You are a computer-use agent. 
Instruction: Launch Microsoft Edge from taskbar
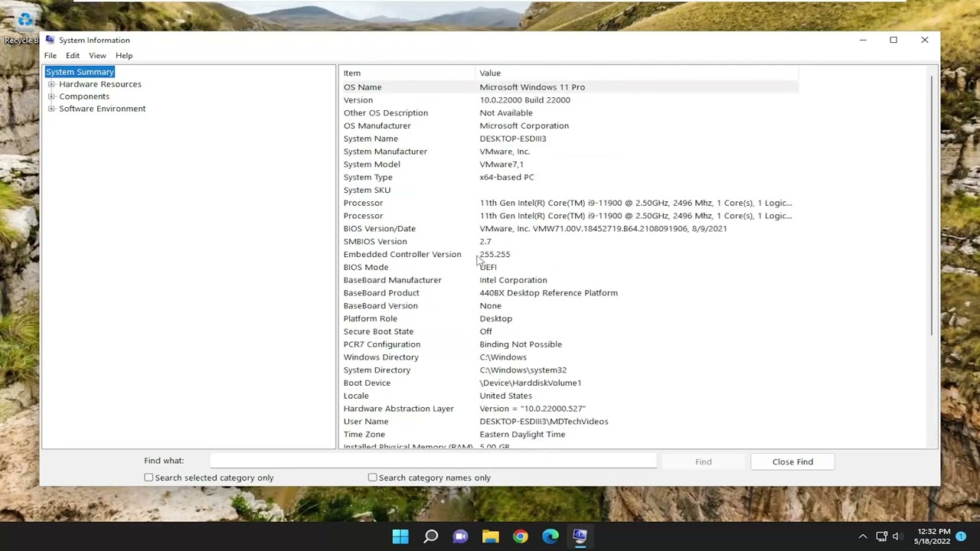[550, 536]
